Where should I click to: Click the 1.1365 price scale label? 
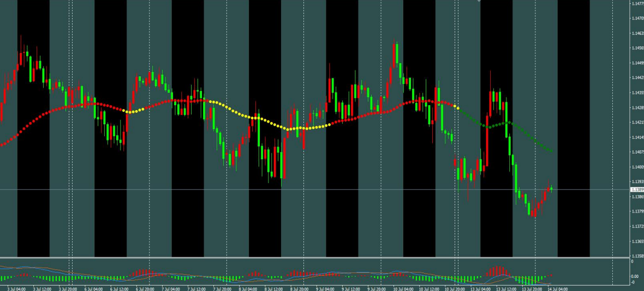click(x=638, y=242)
